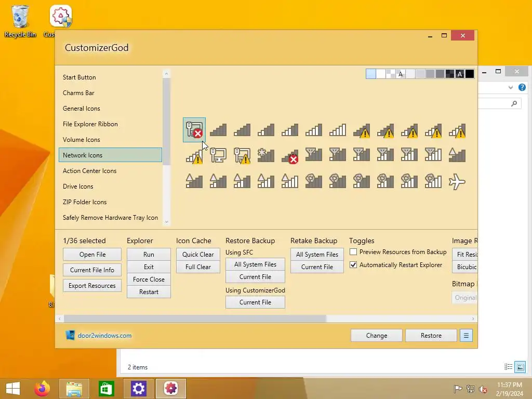Viewport: 532px width, 399px height.
Task: Select the antenna-badge zero-bar signal icon
Action: pos(313,154)
